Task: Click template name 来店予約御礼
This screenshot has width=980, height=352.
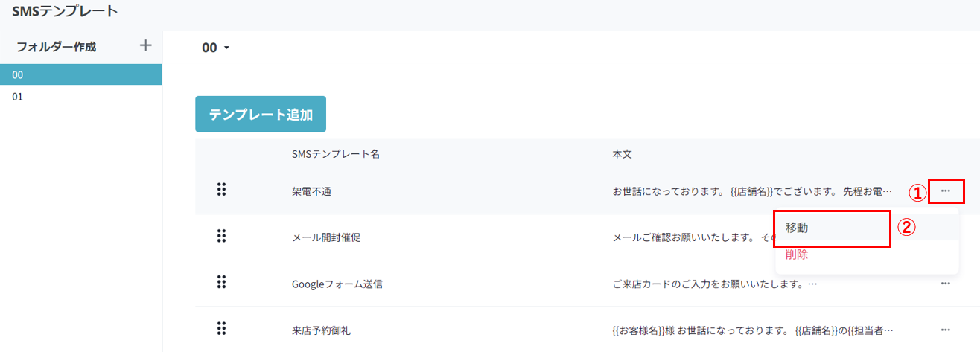Action: (x=321, y=330)
